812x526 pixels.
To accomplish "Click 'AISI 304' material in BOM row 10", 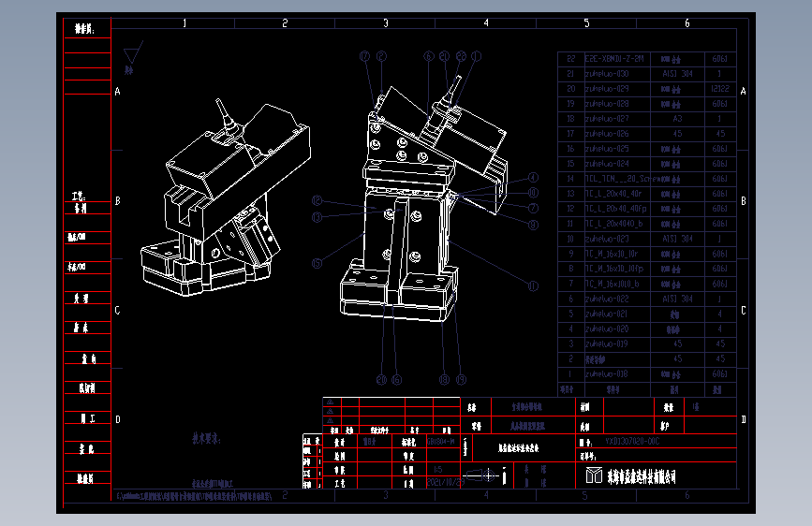I will pyautogui.click(x=677, y=240).
